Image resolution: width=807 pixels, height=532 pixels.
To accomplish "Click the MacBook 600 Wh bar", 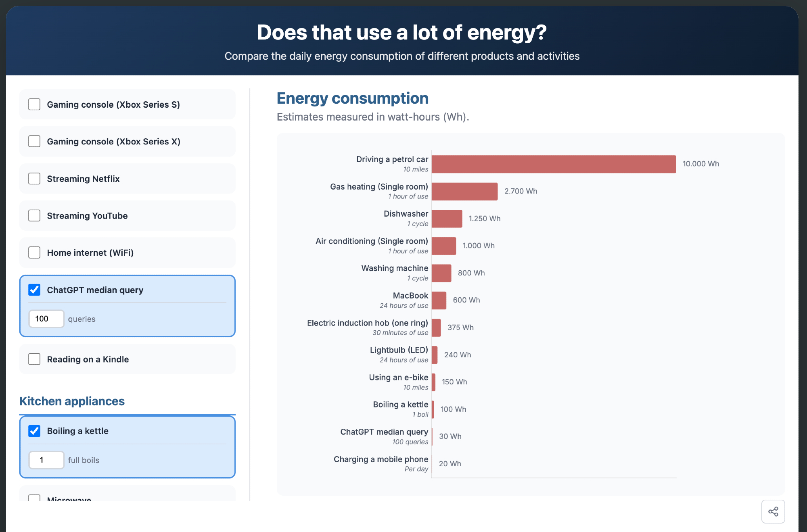I will 439,300.
